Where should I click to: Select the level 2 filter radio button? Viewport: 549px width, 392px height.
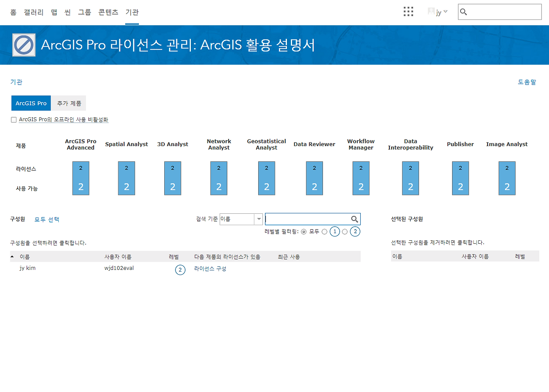345,232
